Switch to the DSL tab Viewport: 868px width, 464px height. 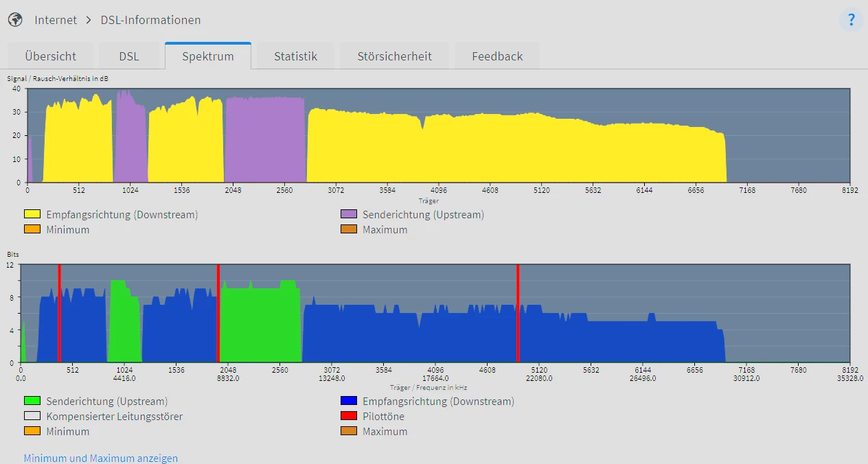(129, 56)
